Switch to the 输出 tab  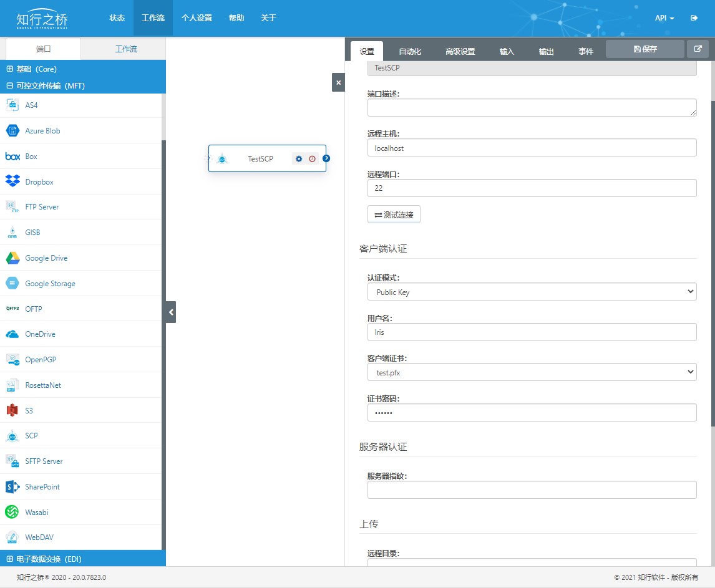(546, 52)
